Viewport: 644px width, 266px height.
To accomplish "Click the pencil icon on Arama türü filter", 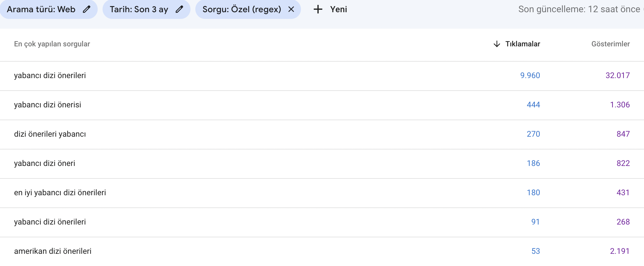I will 87,9.
